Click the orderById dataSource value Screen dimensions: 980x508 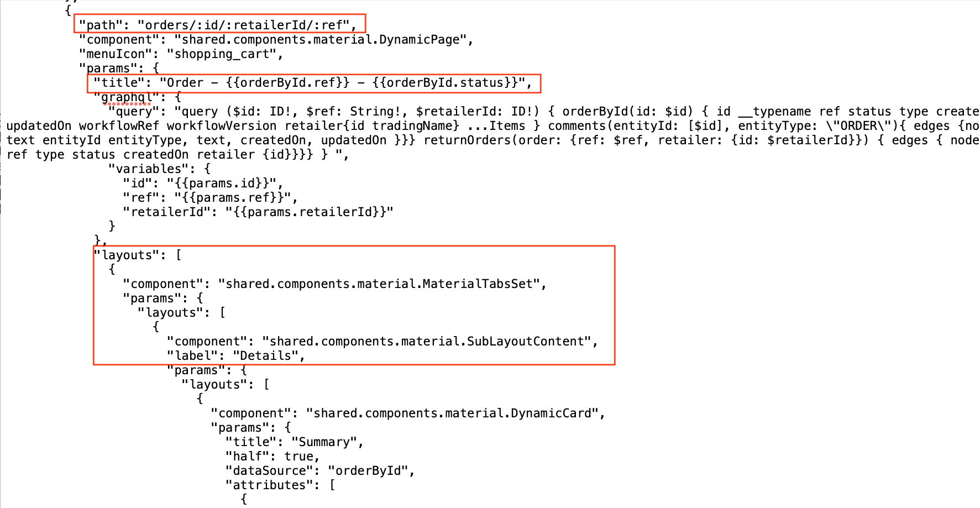coord(368,470)
